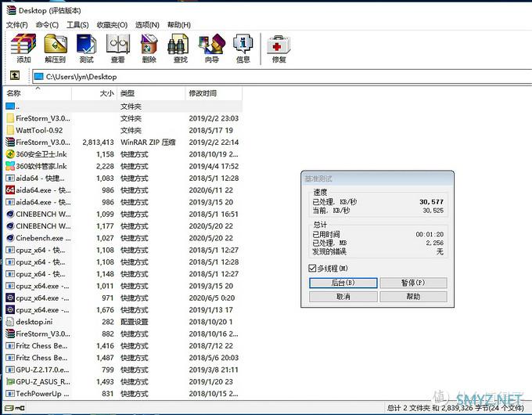Select the red aida64.exe shortcut icon

[10, 189]
